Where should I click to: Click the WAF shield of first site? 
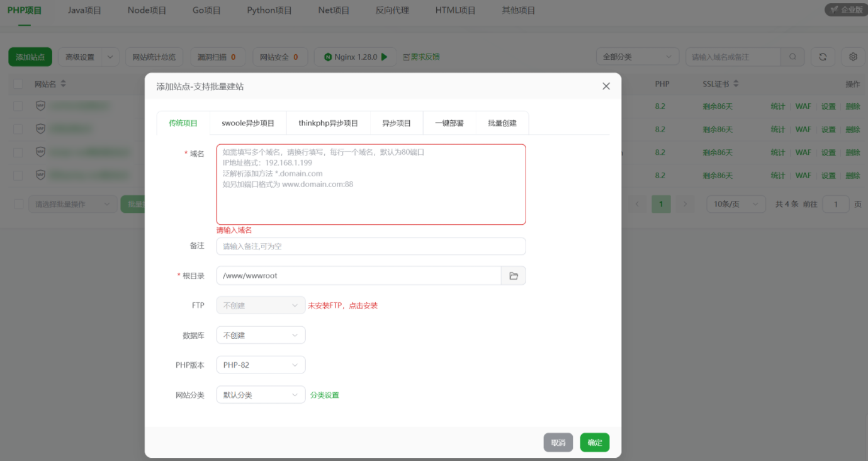(x=41, y=106)
